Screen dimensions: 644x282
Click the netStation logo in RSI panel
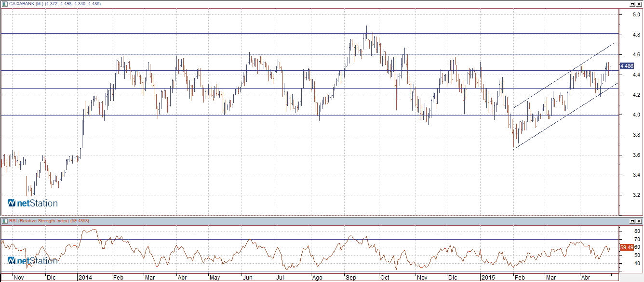click(x=33, y=260)
